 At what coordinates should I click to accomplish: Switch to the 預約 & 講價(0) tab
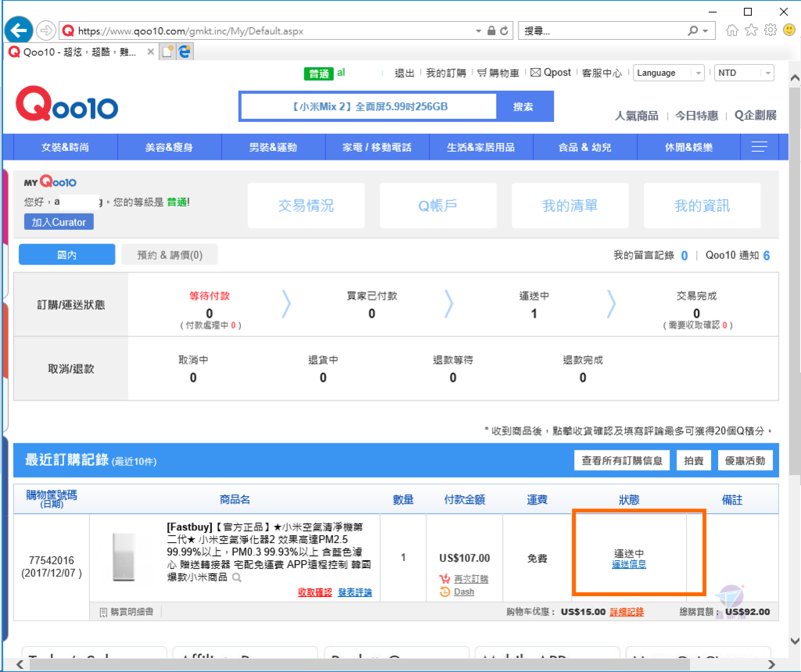[x=170, y=254]
